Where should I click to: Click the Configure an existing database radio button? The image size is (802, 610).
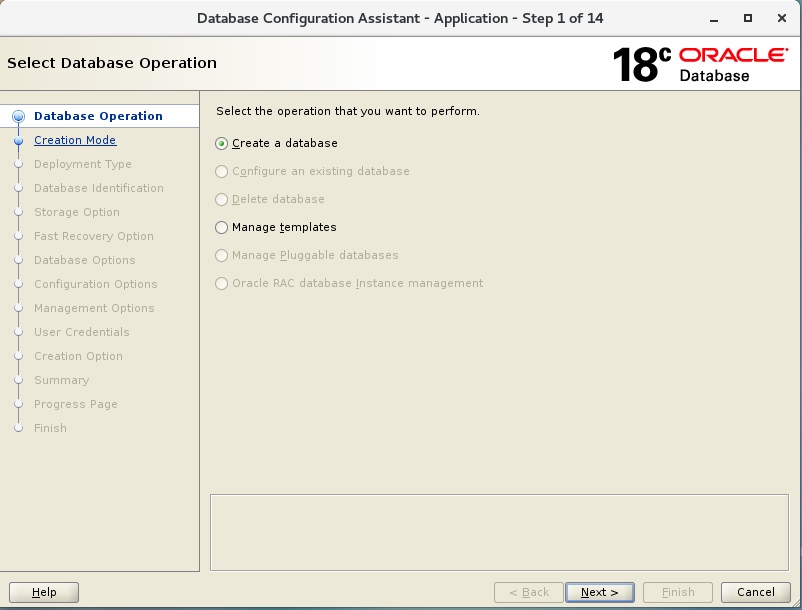pyautogui.click(x=221, y=171)
